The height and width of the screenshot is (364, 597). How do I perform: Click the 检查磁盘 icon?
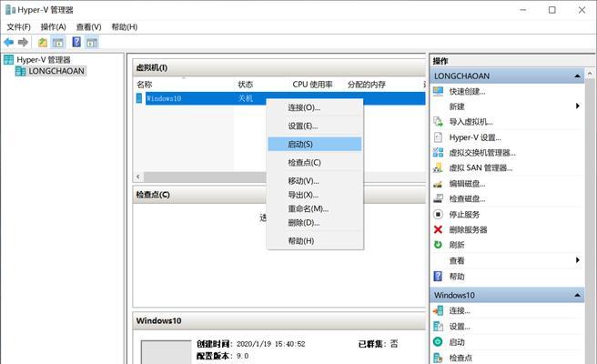[439, 198]
